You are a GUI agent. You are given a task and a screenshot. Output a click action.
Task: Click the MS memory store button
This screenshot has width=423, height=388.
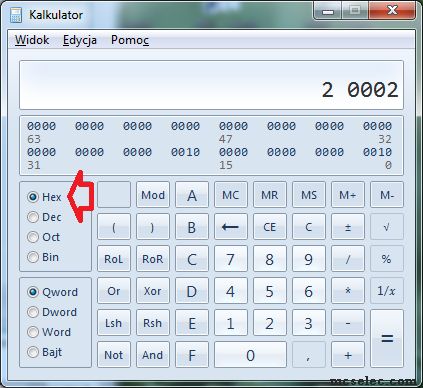[x=309, y=195]
